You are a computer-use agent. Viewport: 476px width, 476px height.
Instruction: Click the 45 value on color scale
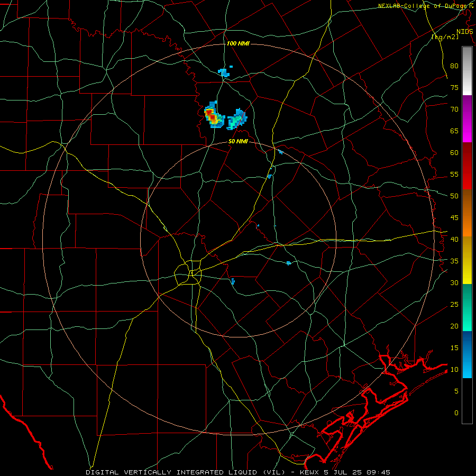(x=454, y=218)
